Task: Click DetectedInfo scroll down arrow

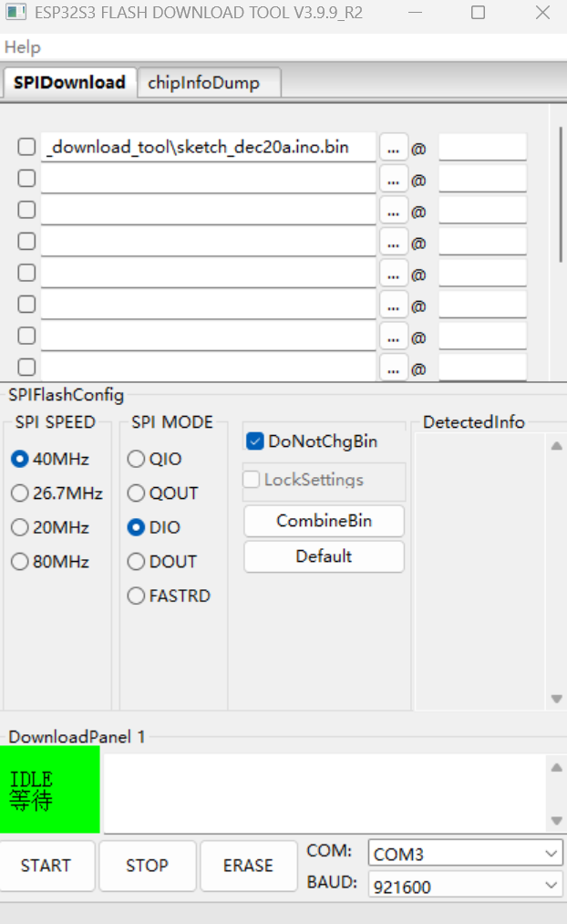Action: pos(556,699)
